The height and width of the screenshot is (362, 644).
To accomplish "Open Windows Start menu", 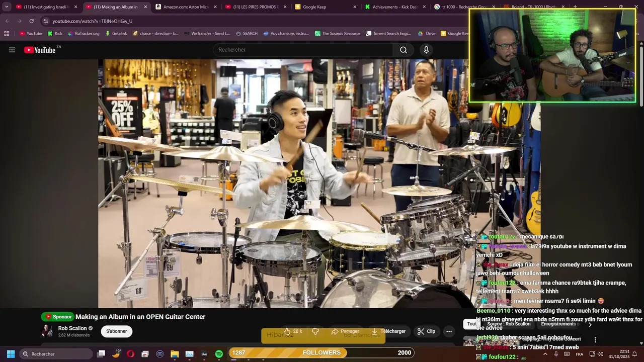I will pyautogui.click(x=11, y=354).
